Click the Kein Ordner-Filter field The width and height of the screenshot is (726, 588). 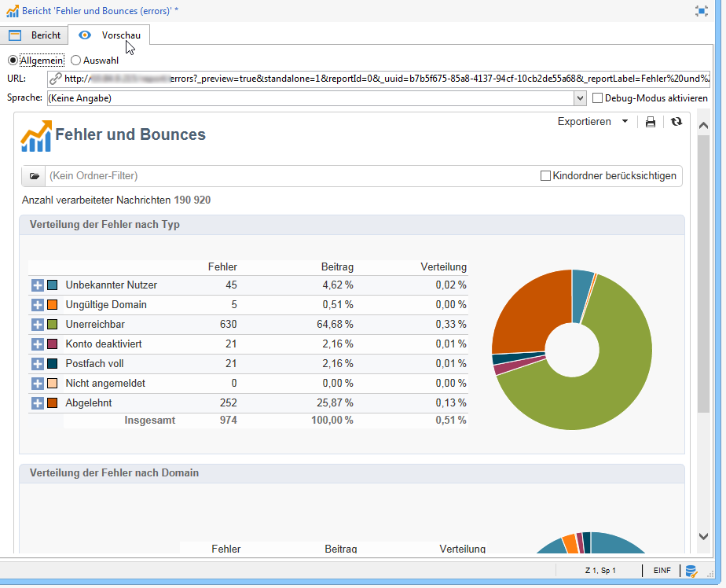point(291,176)
